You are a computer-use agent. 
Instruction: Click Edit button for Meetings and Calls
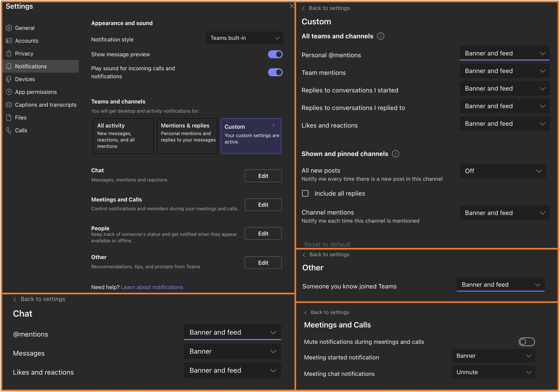[263, 205]
